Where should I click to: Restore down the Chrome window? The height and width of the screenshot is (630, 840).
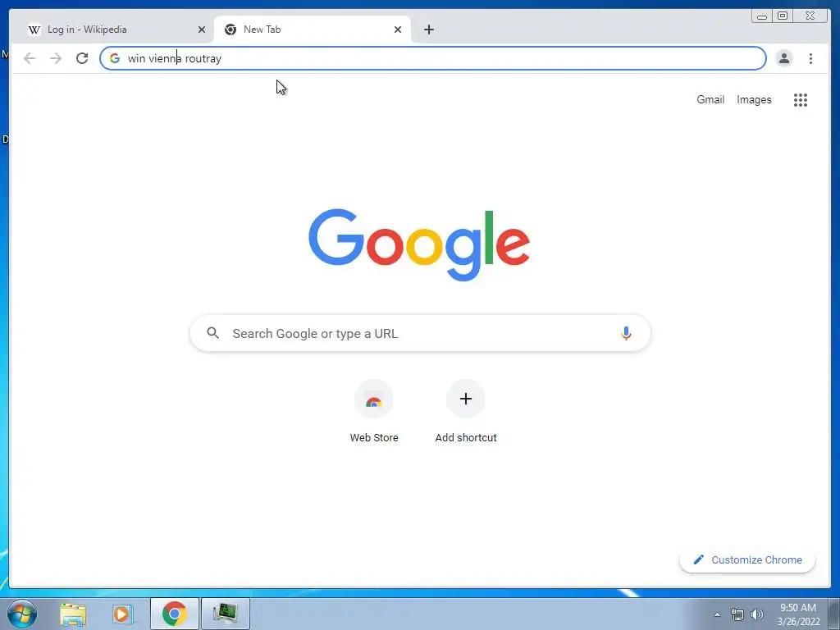(782, 16)
